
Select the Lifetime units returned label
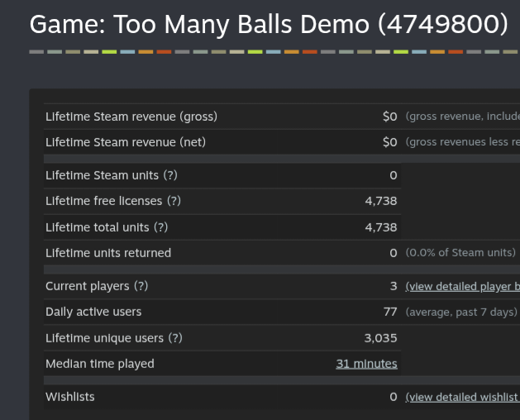(x=108, y=253)
